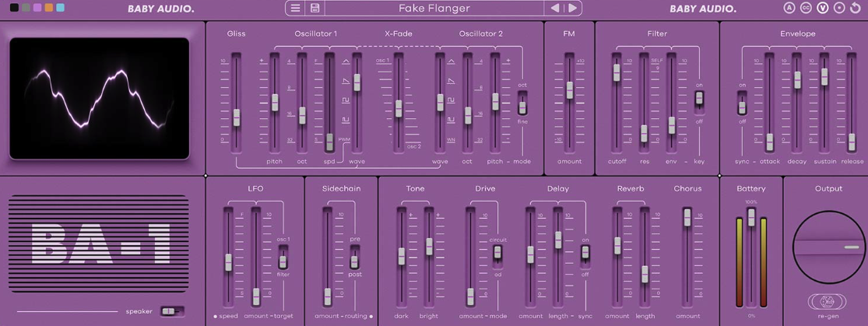The height and width of the screenshot is (326, 868).
Task: Toggle the speaker switch
Action: coord(172,311)
